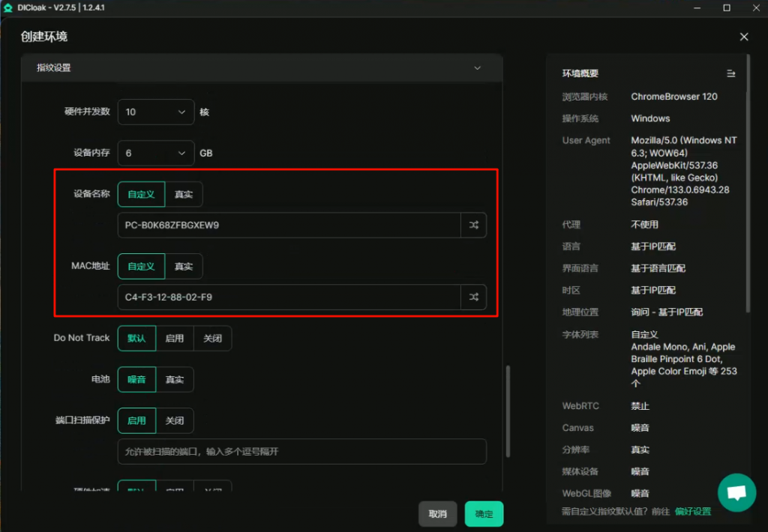Click the 取消 cancel button
Image resolution: width=768 pixels, height=532 pixels.
click(x=438, y=514)
